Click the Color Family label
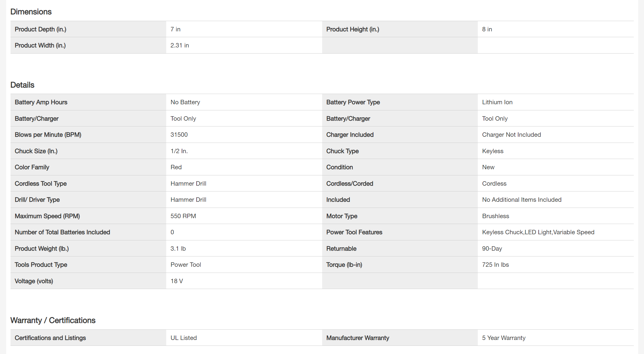 click(32, 167)
